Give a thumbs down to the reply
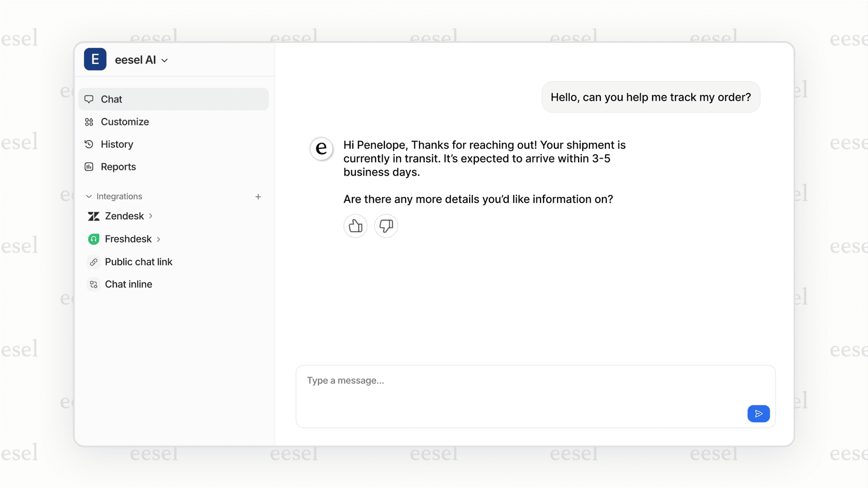 pos(386,226)
